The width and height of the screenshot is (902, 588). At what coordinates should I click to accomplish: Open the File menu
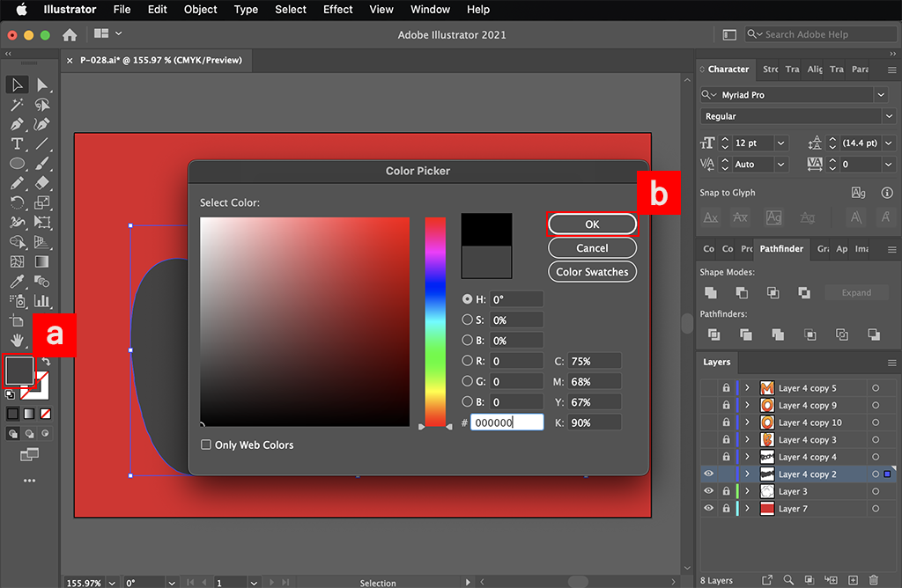[122, 10]
